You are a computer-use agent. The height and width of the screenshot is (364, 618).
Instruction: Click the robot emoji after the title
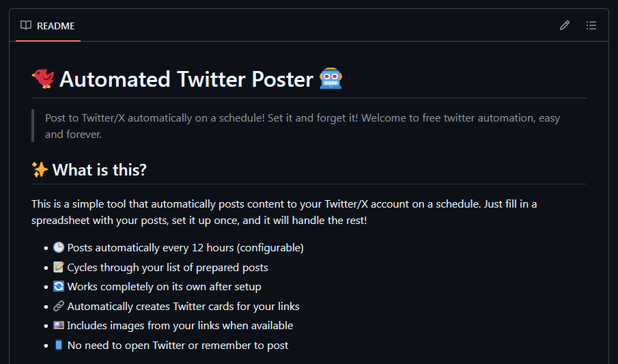pyautogui.click(x=331, y=79)
